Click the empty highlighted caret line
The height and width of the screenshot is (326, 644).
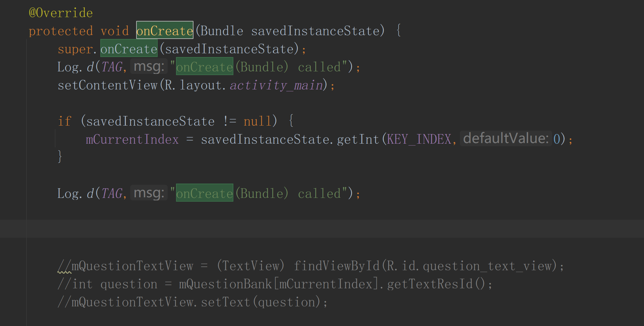click(x=322, y=229)
